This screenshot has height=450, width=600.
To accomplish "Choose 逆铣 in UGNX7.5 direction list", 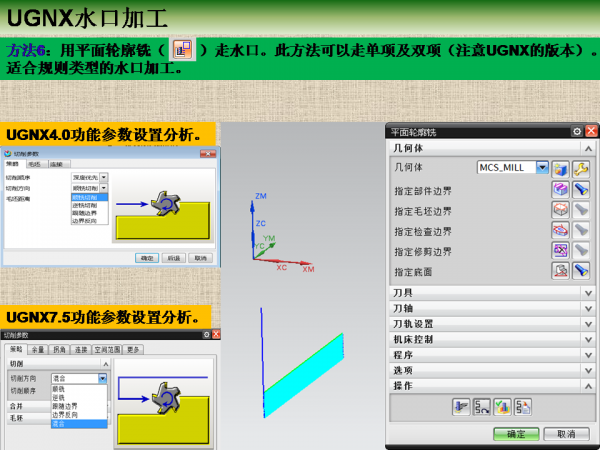I will (x=79, y=398).
